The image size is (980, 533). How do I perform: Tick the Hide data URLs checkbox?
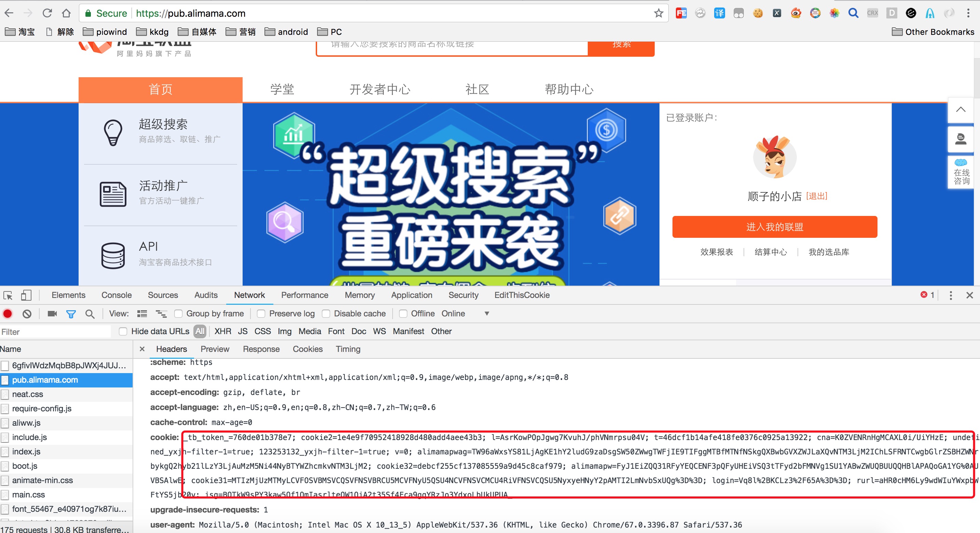(x=123, y=331)
